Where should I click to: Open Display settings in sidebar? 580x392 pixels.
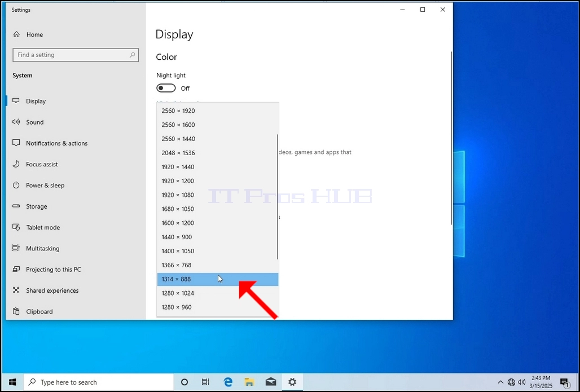pos(76,101)
